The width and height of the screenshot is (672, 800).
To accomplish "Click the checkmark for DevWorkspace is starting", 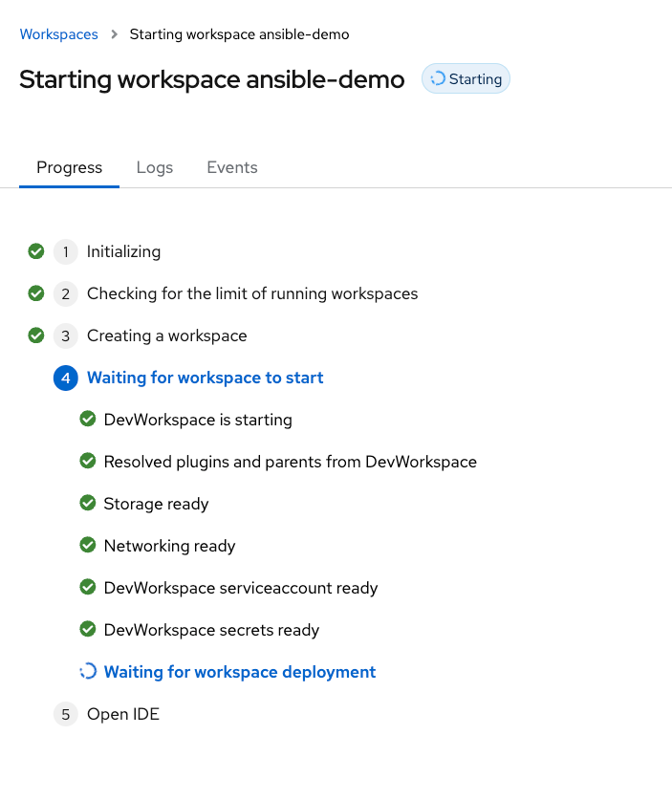I will pos(88,419).
